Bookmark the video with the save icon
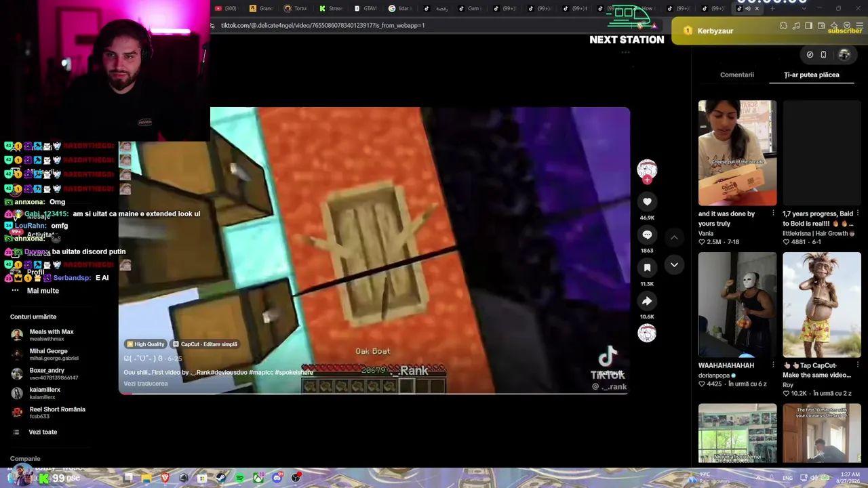This screenshot has width=868, height=488. click(x=647, y=268)
